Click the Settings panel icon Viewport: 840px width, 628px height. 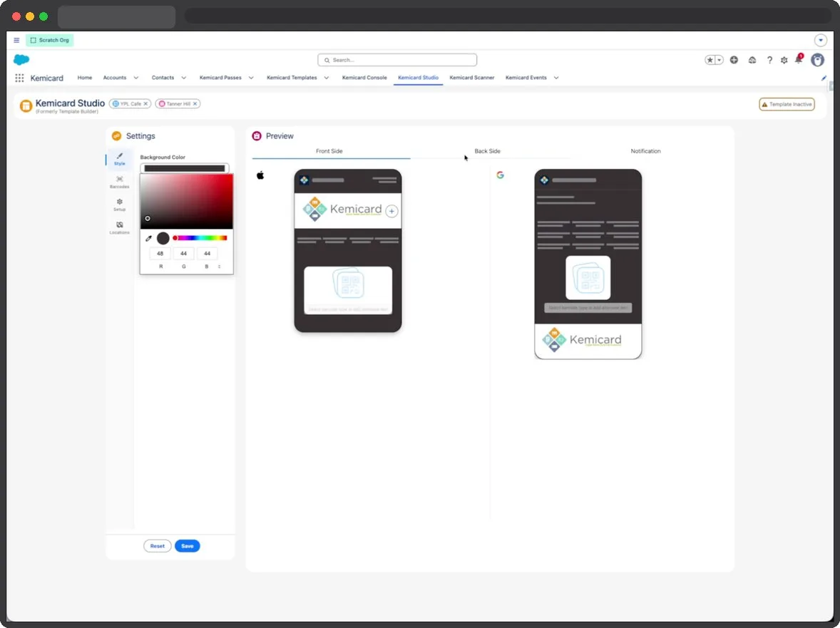pos(116,136)
